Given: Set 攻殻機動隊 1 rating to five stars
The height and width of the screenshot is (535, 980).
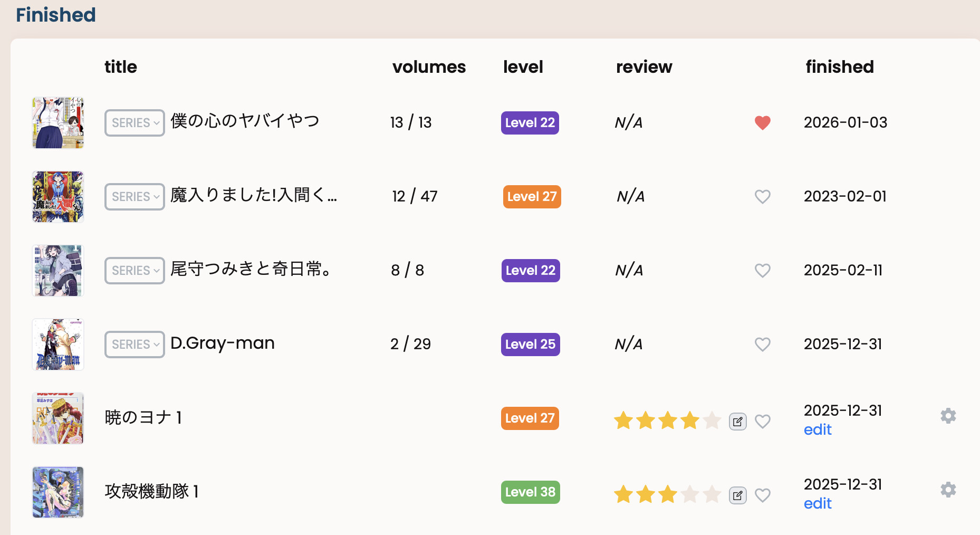Looking at the screenshot, I should click(x=712, y=494).
